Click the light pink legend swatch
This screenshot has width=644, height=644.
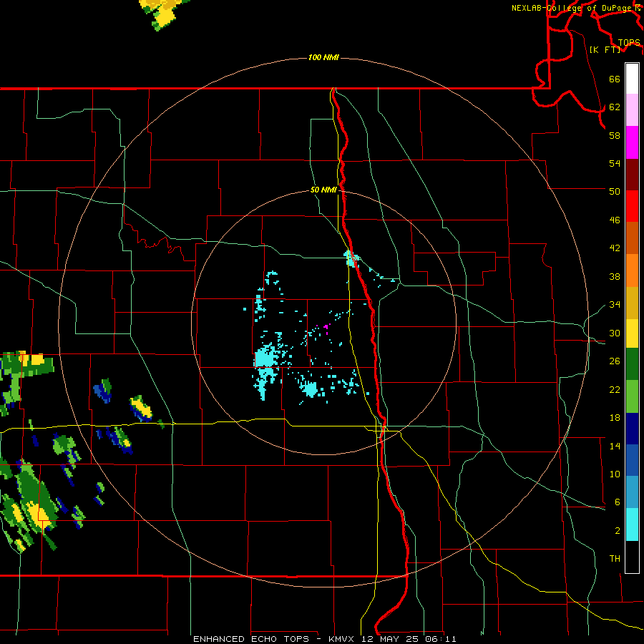pos(632,110)
